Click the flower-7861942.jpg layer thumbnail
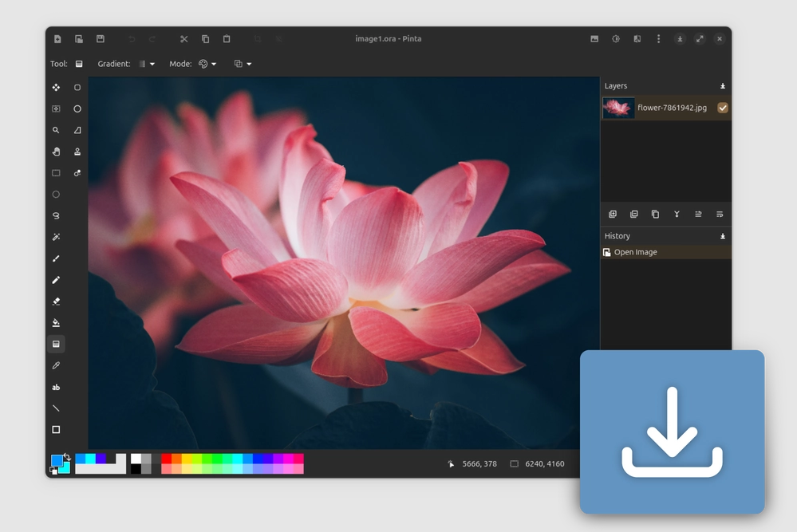 [x=618, y=108]
